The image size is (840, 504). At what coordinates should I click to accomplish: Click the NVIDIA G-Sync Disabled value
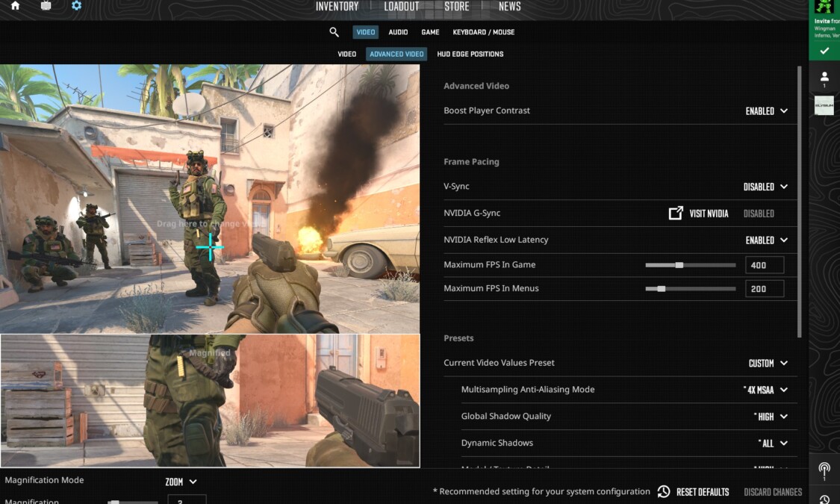[x=759, y=214]
